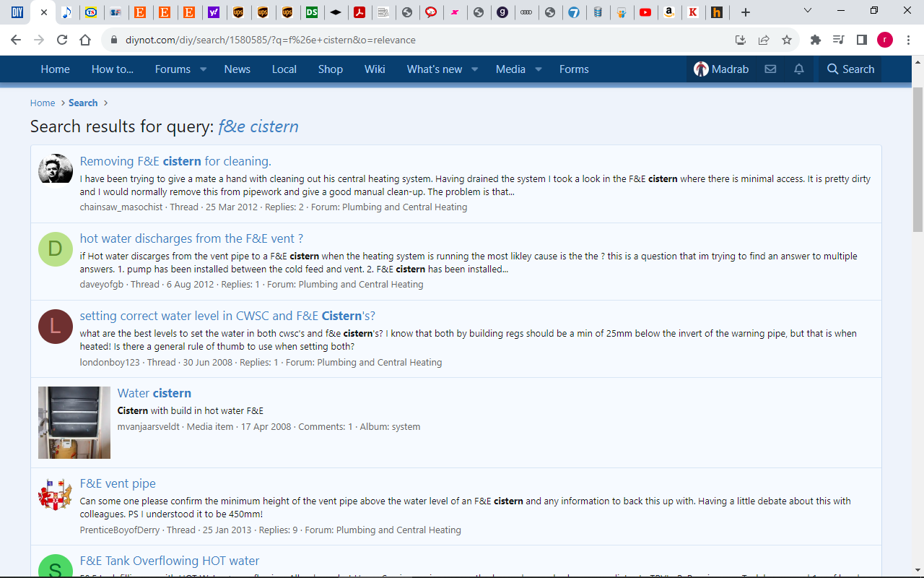Expand the What's new dropdown arrow
Image resolution: width=924 pixels, height=578 pixels.
click(x=475, y=69)
